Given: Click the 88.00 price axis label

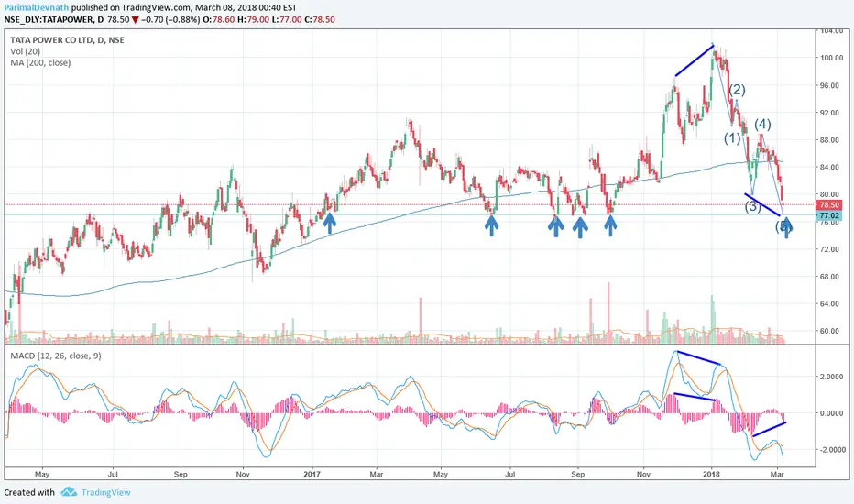Looking at the screenshot, I should (x=830, y=140).
